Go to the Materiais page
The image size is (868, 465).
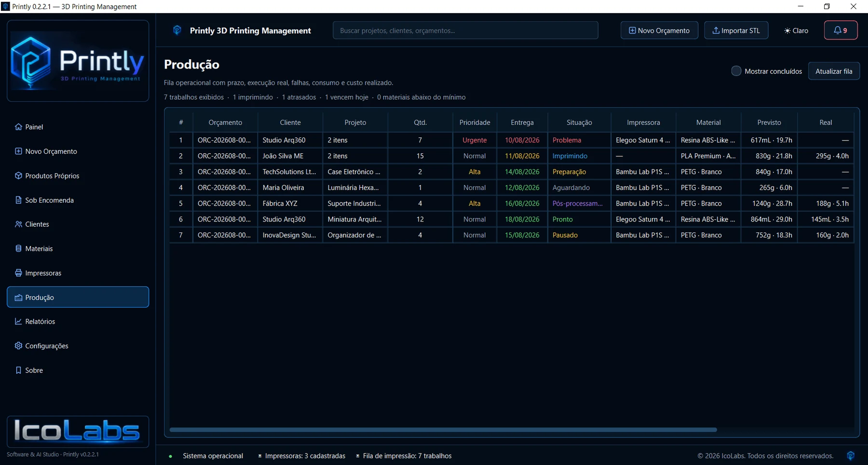tap(78, 248)
